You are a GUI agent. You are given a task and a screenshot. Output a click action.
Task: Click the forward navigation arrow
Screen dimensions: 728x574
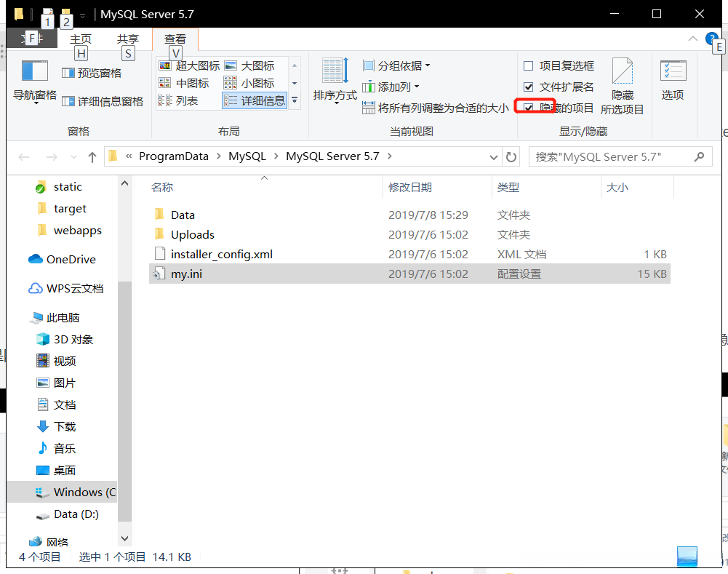point(52,157)
